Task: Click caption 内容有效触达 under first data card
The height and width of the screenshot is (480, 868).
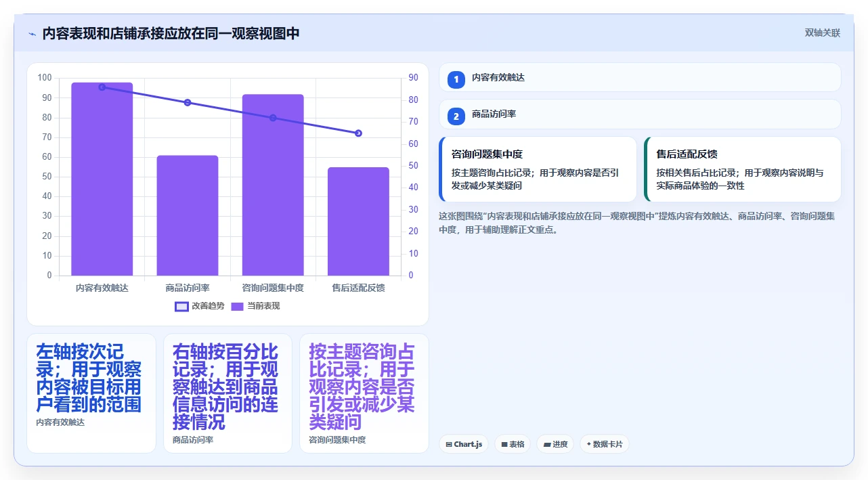Action: (60, 422)
